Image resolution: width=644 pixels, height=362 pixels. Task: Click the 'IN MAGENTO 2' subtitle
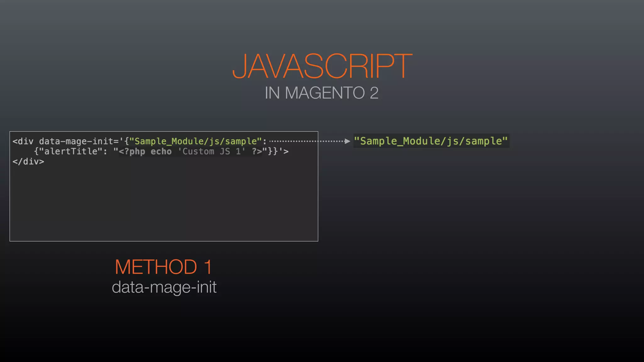(x=321, y=93)
